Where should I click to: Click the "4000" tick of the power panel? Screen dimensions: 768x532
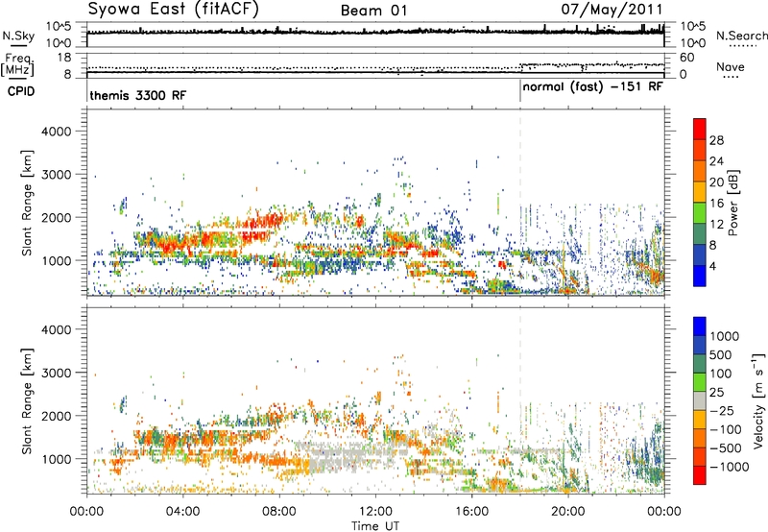pos(56,132)
